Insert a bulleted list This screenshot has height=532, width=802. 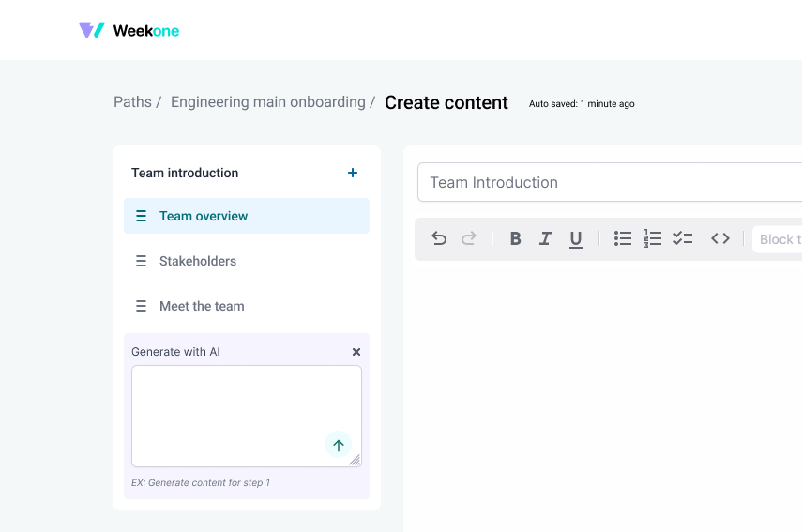623,238
